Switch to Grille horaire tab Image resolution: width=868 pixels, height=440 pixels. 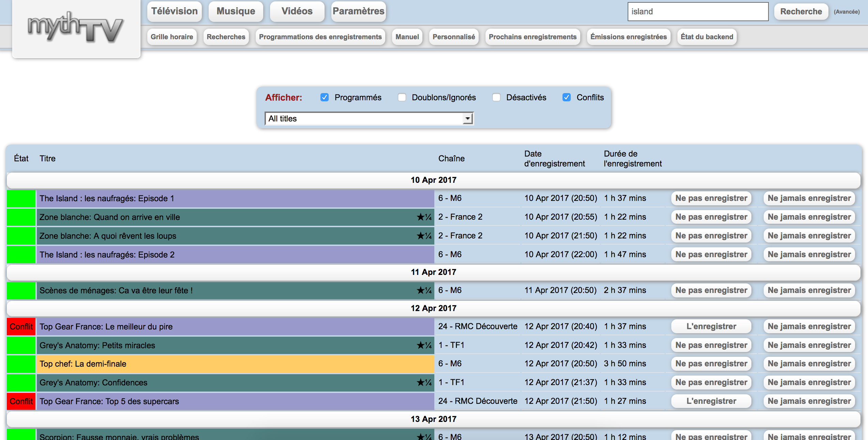(172, 37)
